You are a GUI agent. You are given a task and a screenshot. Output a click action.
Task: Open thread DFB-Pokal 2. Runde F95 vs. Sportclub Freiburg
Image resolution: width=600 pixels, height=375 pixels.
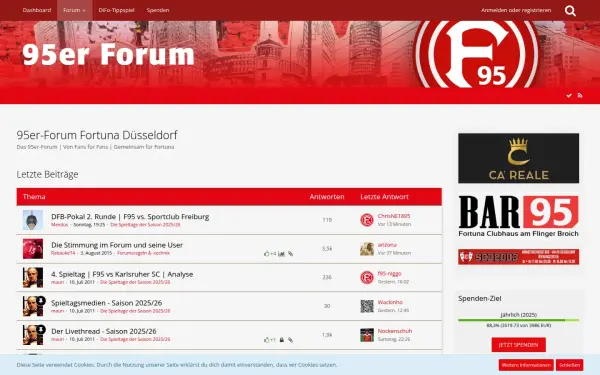130,217
